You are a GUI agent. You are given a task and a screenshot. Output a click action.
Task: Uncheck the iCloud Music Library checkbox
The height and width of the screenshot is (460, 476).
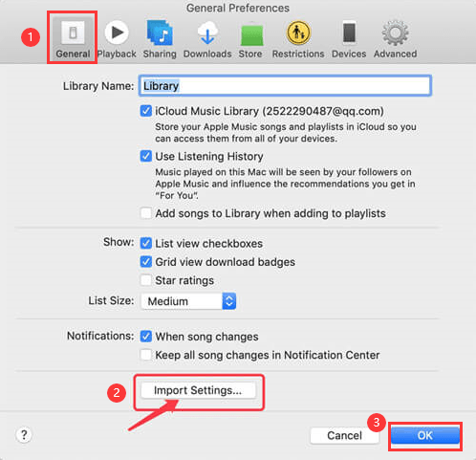(x=146, y=111)
